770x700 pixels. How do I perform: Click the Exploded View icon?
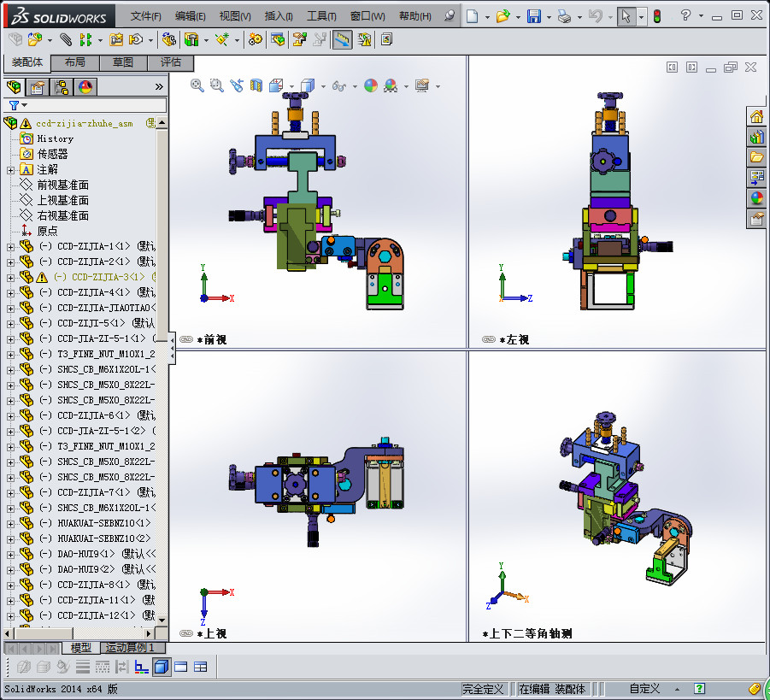tap(300, 39)
